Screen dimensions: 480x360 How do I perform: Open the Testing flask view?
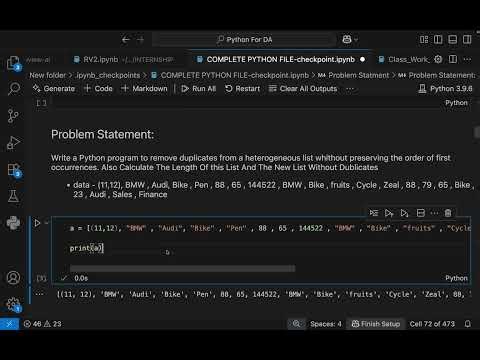click(13, 196)
